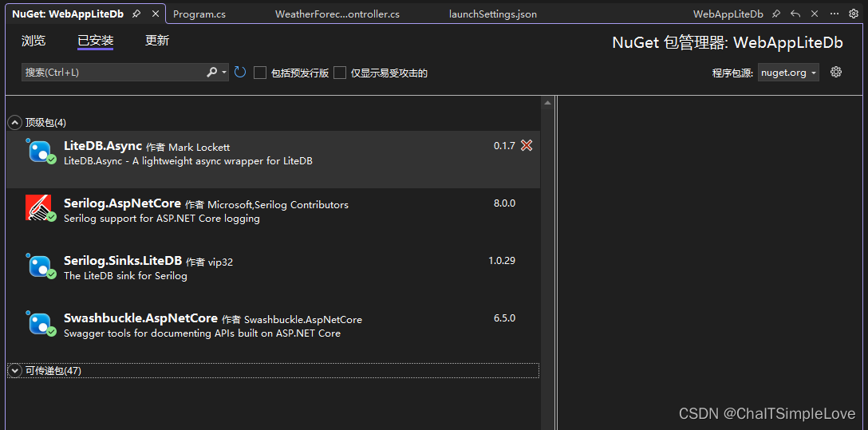The width and height of the screenshot is (868, 430).
Task: Click description 'The LiteDB sink for Serilog'
Action: (x=126, y=275)
